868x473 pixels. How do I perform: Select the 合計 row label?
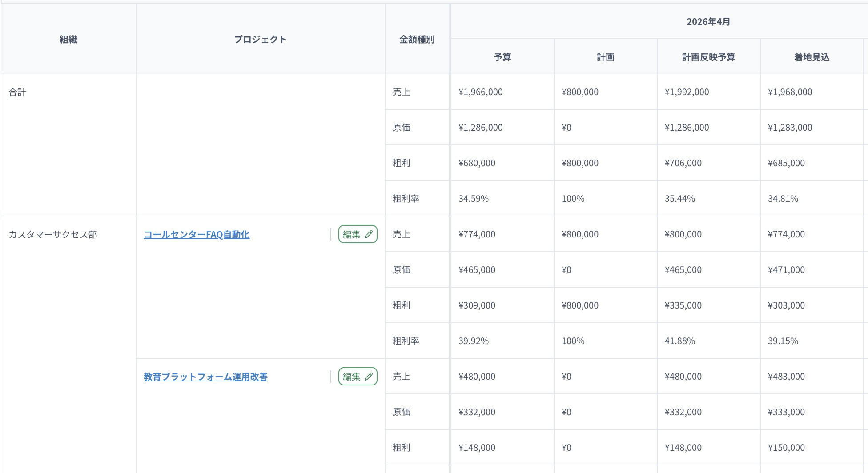[x=17, y=92]
